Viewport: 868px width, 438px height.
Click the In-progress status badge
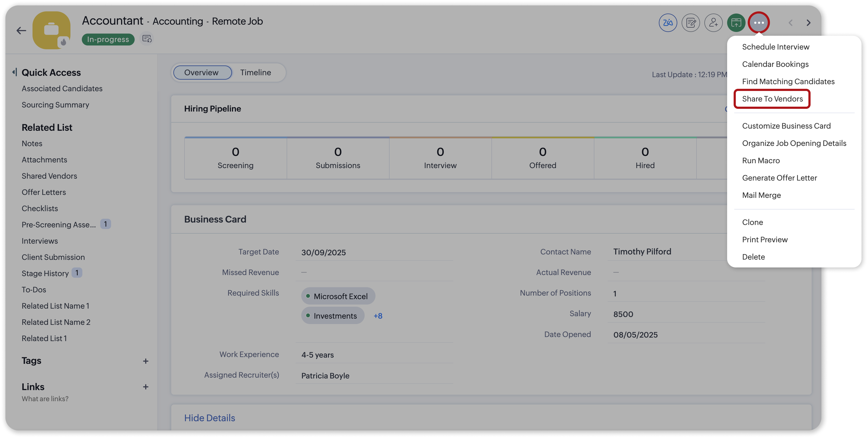(108, 40)
